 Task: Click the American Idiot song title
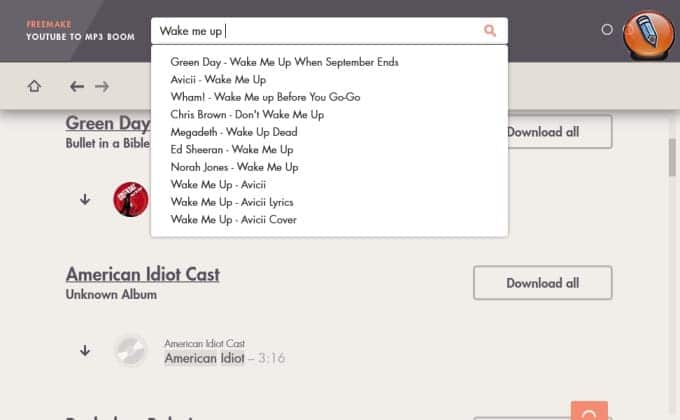point(204,358)
